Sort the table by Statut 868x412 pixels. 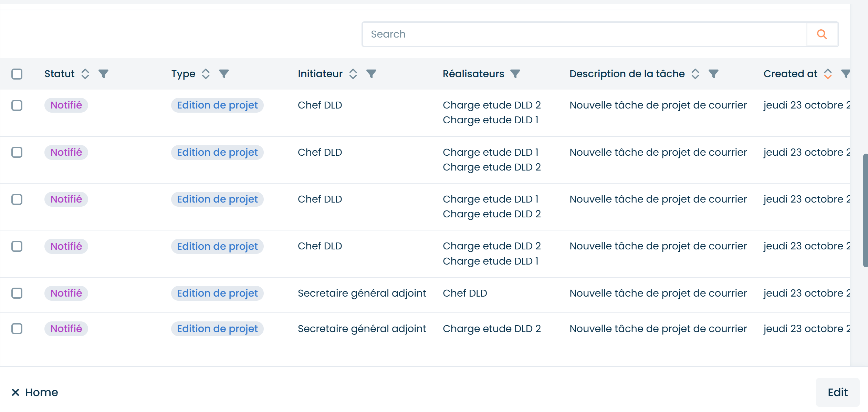coord(85,74)
